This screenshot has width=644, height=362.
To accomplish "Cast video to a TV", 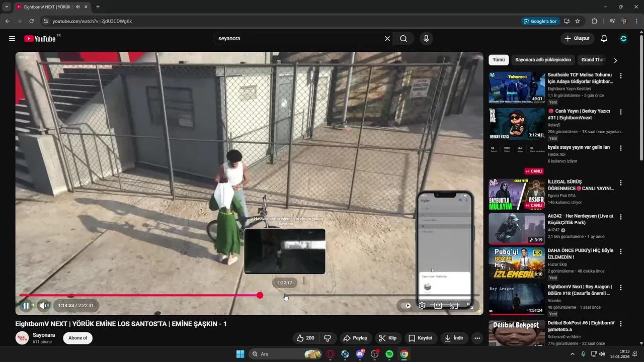I will [454, 305].
